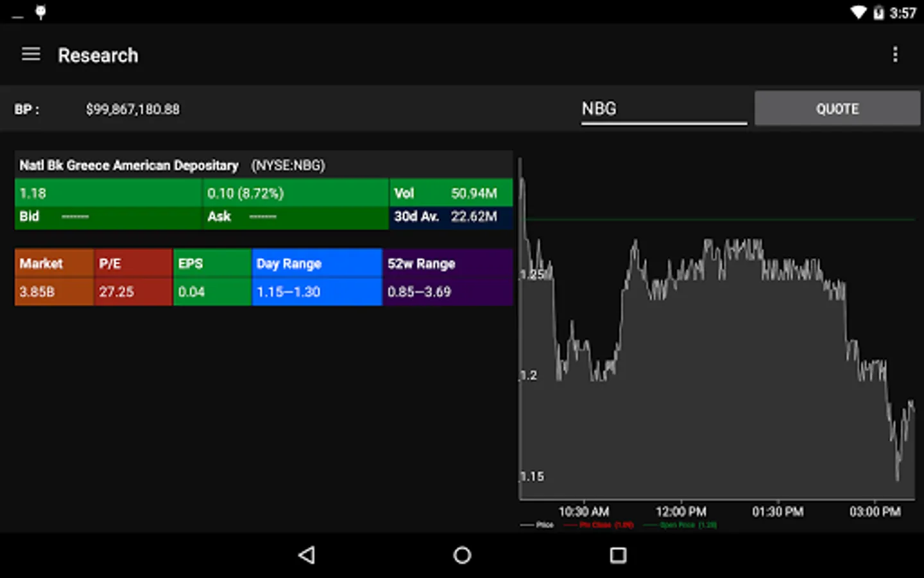Tap the Market header cell
924x578 pixels.
[55, 263]
